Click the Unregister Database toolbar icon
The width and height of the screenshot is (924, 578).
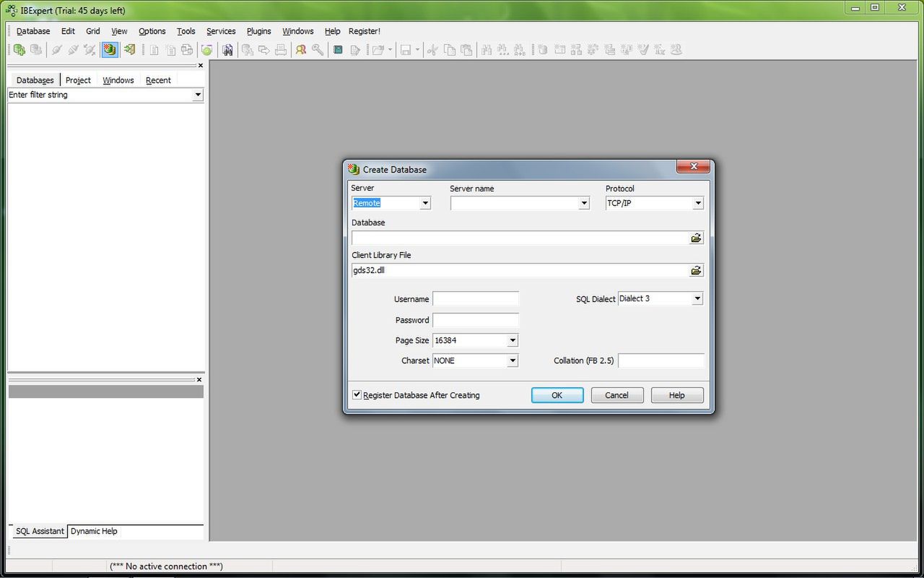[36, 50]
